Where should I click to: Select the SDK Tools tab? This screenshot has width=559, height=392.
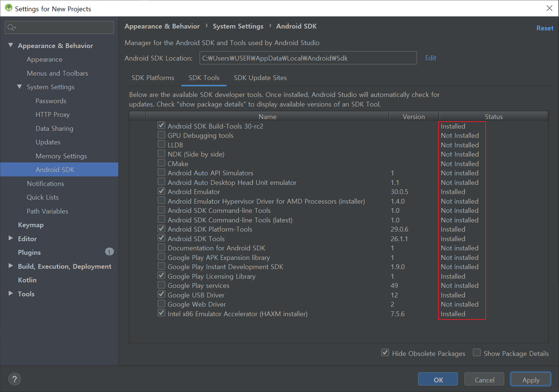[x=204, y=78]
